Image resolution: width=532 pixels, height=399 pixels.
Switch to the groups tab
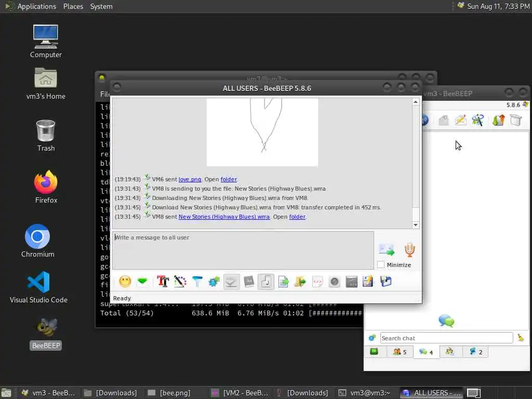click(450, 352)
